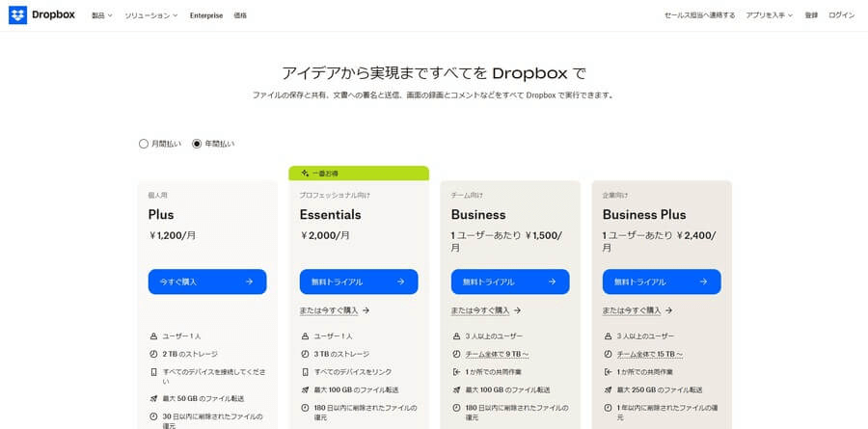Screen dimensions: 868x429
Task: Click sparkle icon on 一番お得 badge
Action: 305,174
